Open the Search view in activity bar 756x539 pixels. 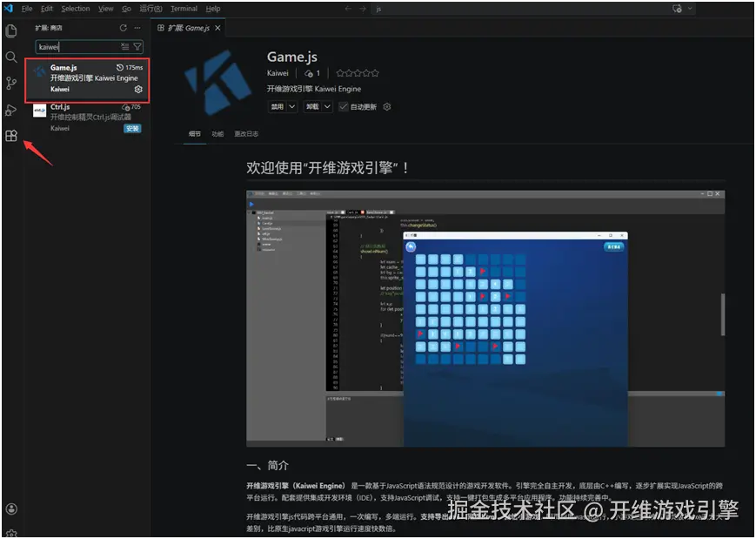point(10,57)
